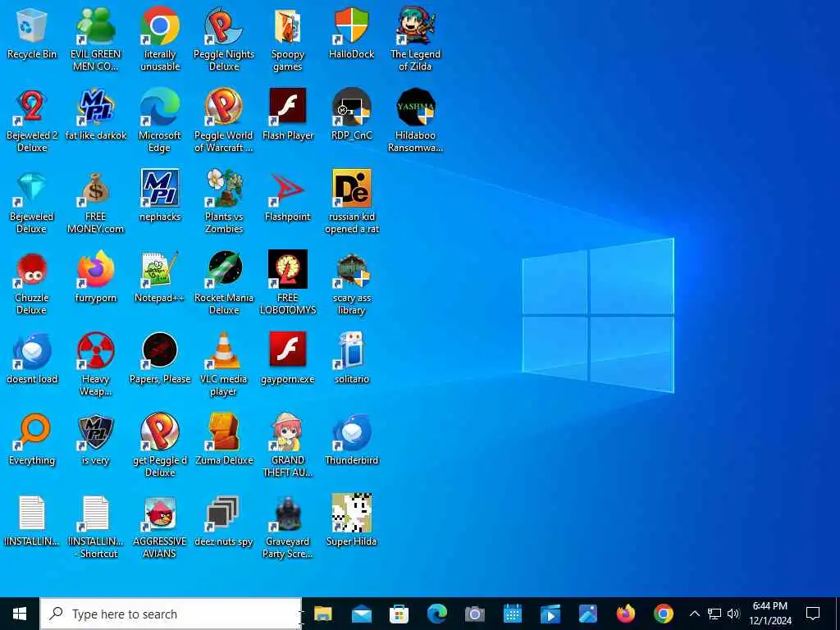Select 'russian kid opened a rat' icon
840x630 pixels.
[351, 188]
